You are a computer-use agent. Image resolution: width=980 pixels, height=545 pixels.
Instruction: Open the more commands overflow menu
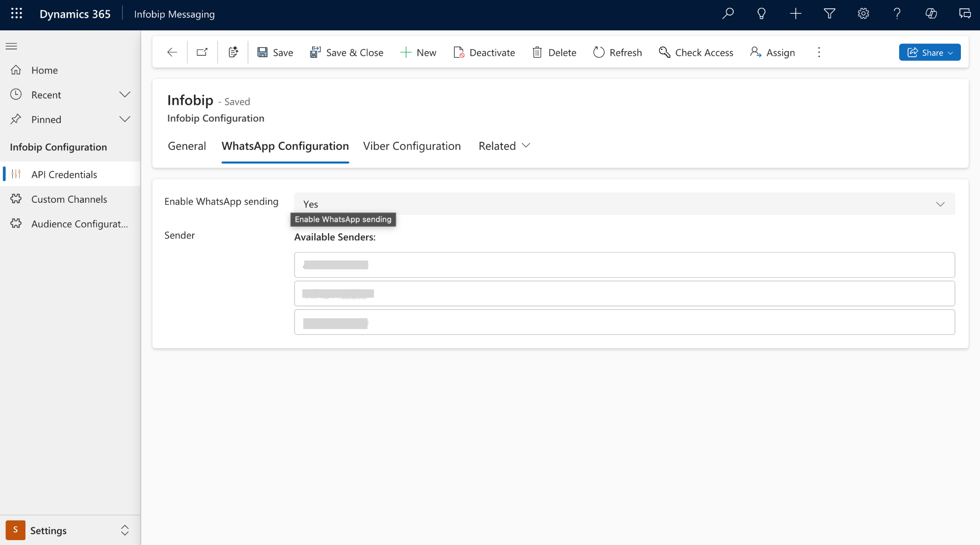[819, 52]
